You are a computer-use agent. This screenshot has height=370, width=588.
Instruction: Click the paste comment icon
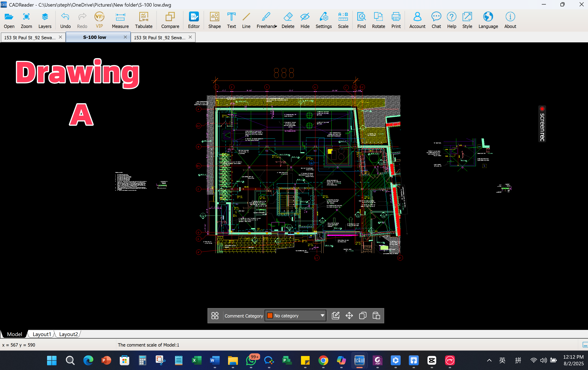(376, 316)
